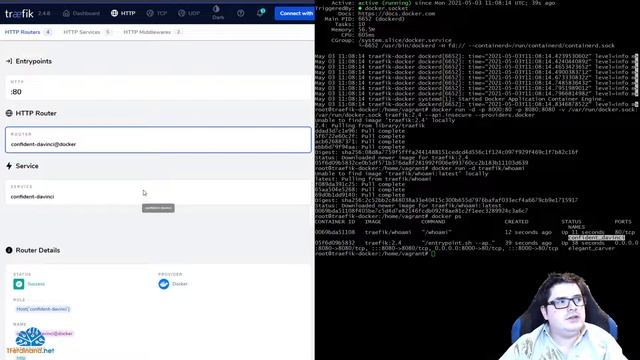Click the Host(`confident-davinci`) rule chip
The image size is (640, 360).
tap(43, 309)
